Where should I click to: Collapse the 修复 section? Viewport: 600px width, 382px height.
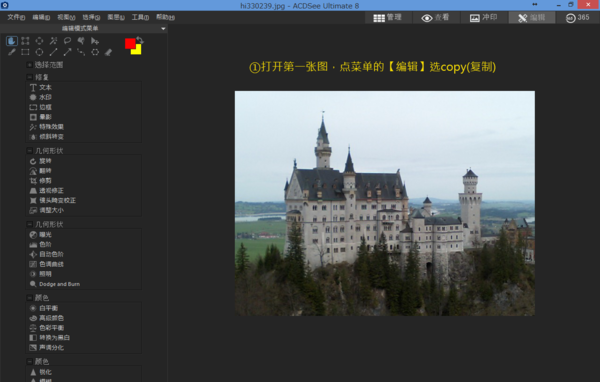click(29, 77)
